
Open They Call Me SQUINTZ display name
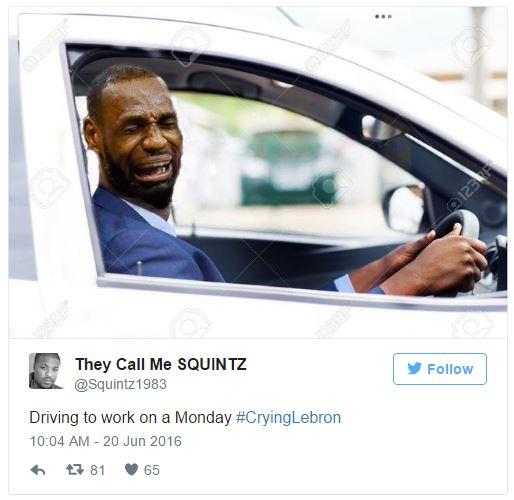[161, 364]
